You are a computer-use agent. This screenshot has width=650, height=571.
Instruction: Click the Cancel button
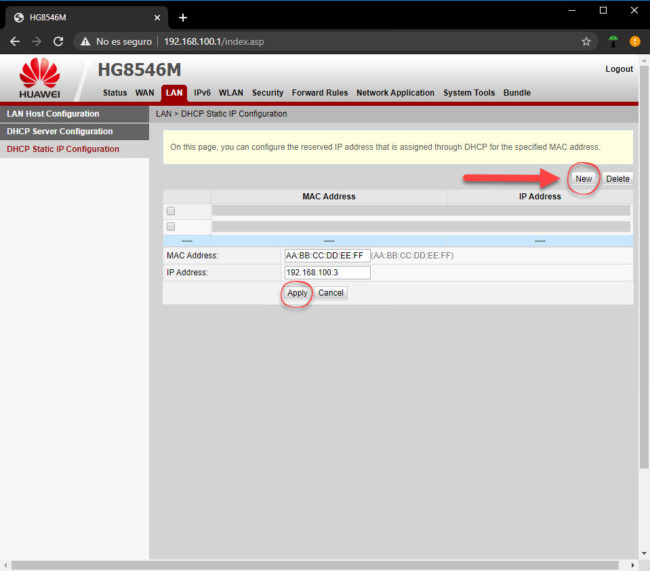[x=330, y=293]
